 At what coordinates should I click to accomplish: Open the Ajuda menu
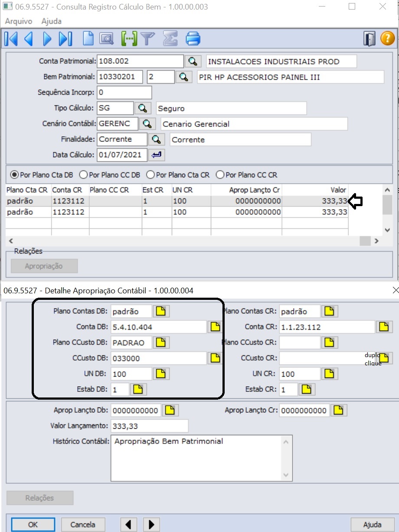click(x=52, y=21)
